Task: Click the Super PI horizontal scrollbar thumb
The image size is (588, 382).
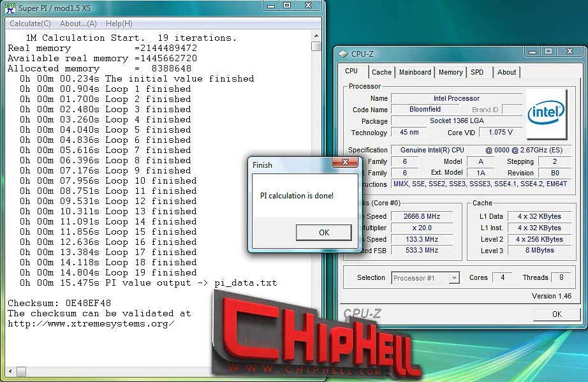Action: [x=22, y=372]
